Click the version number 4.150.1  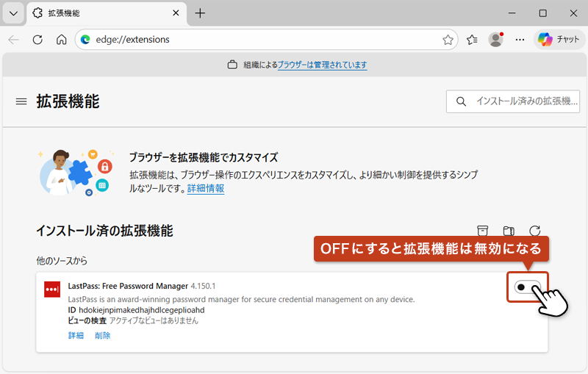click(x=203, y=286)
